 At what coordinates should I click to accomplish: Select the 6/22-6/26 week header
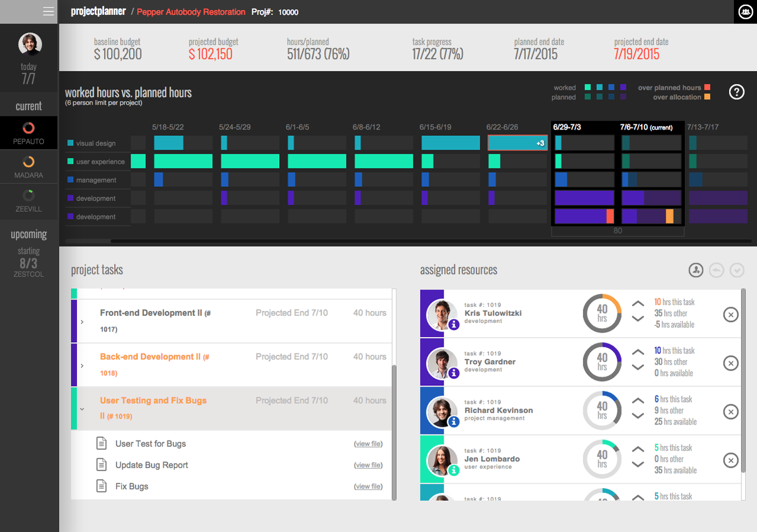(502, 127)
